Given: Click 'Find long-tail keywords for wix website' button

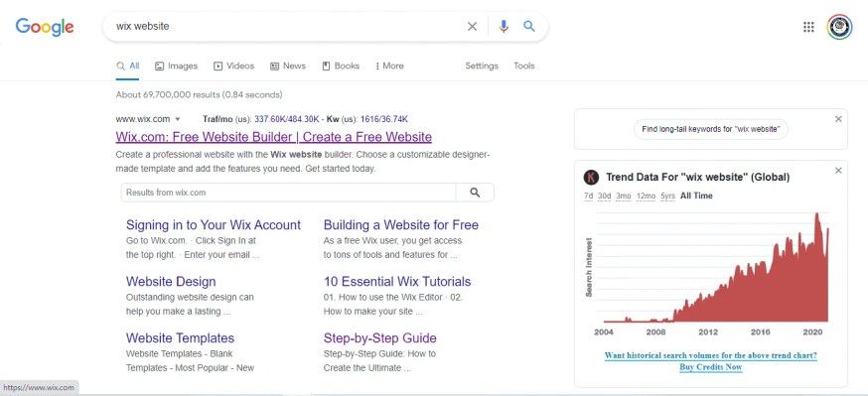Looking at the screenshot, I should (x=711, y=129).
